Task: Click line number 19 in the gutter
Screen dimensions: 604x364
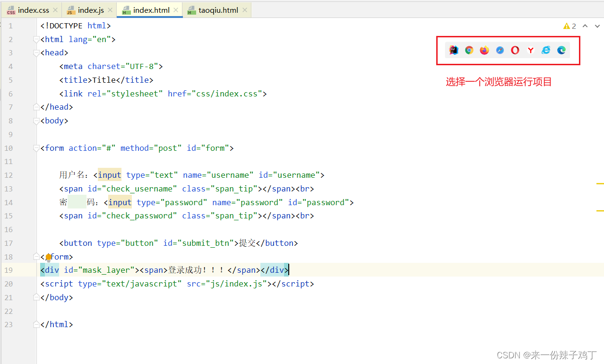Action: coord(9,270)
